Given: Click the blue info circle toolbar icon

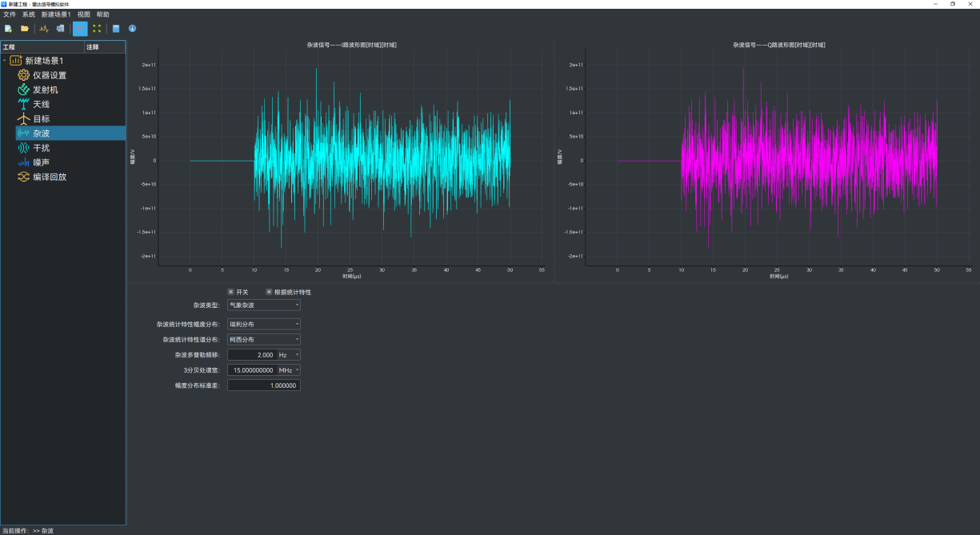Looking at the screenshot, I should (x=132, y=29).
